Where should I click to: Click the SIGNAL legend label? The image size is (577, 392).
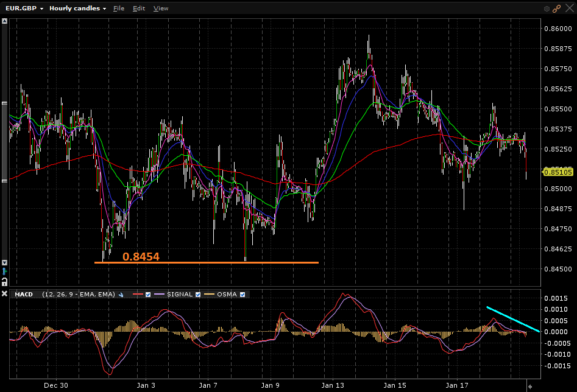pos(180,294)
